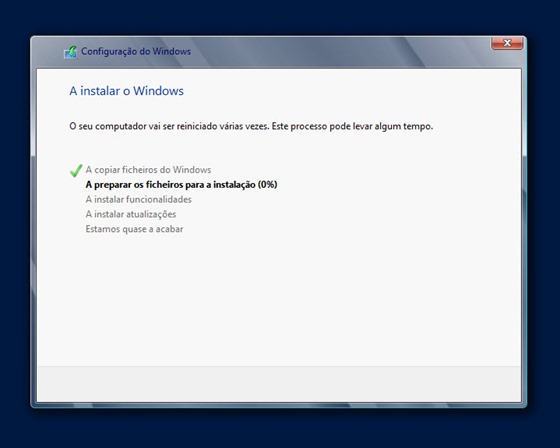Select 'A preparar os ficheiros para a instalação' step
This screenshot has width=560, height=448.
click(x=181, y=185)
